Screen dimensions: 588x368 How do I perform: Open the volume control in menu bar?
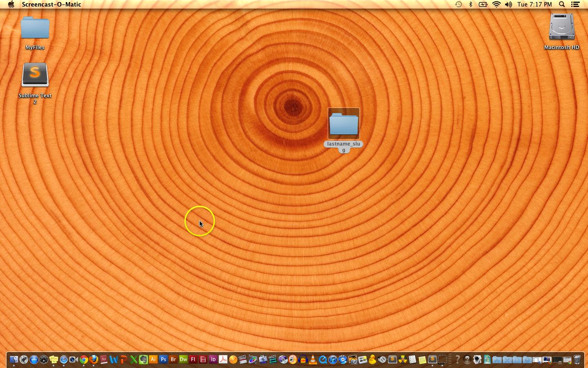[x=508, y=4]
